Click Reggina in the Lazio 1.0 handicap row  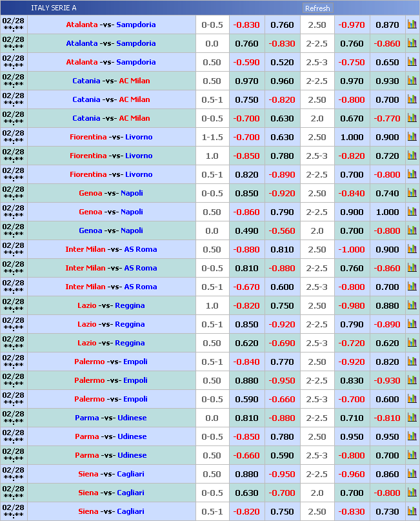coord(130,305)
